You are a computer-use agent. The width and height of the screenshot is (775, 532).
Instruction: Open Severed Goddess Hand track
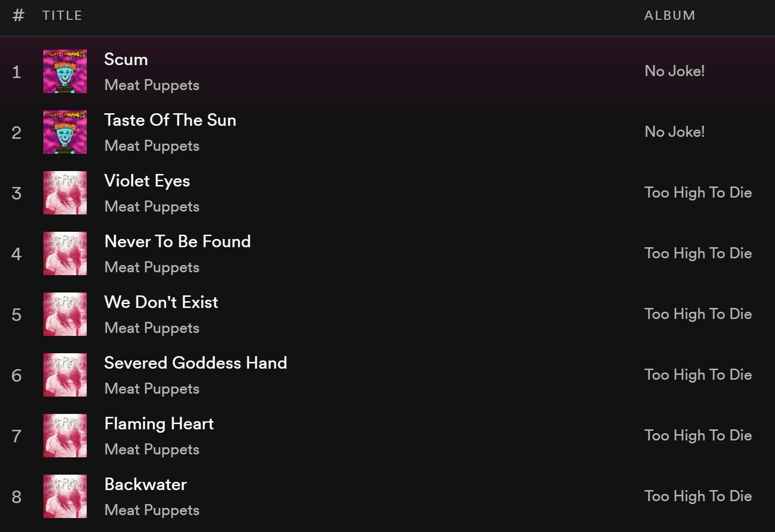tap(196, 363)
